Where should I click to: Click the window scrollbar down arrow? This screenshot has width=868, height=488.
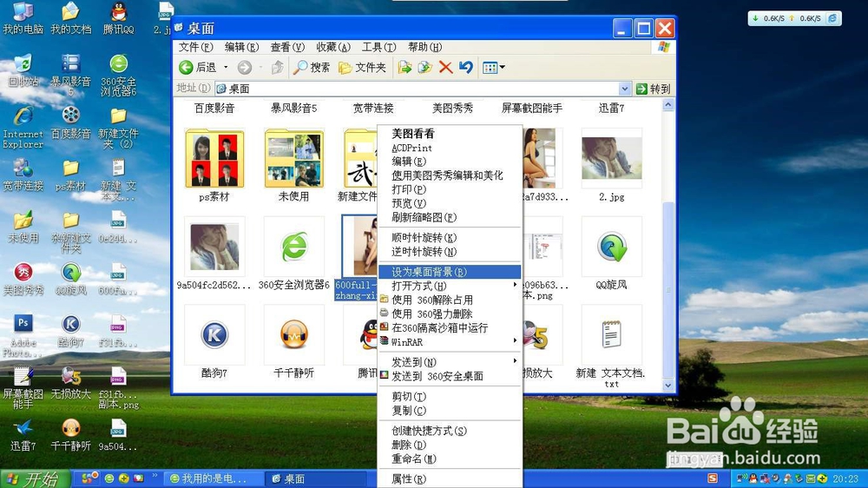coord(667,385)
